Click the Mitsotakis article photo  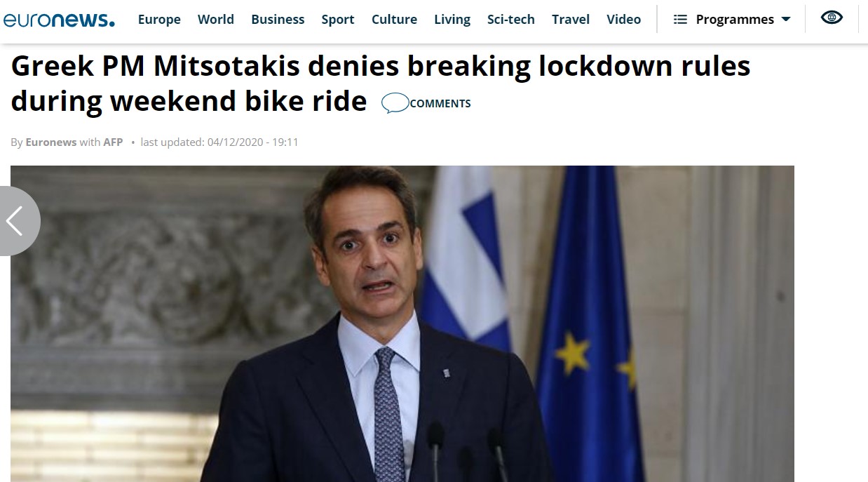(x=402, y=323)
